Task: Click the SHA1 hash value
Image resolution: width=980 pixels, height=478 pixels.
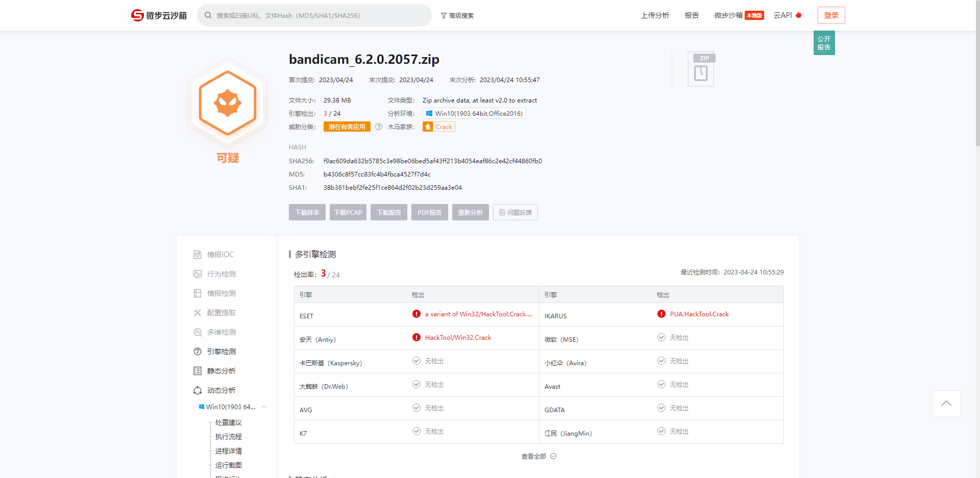Action: pyautogui.click(x=393, y=188)
